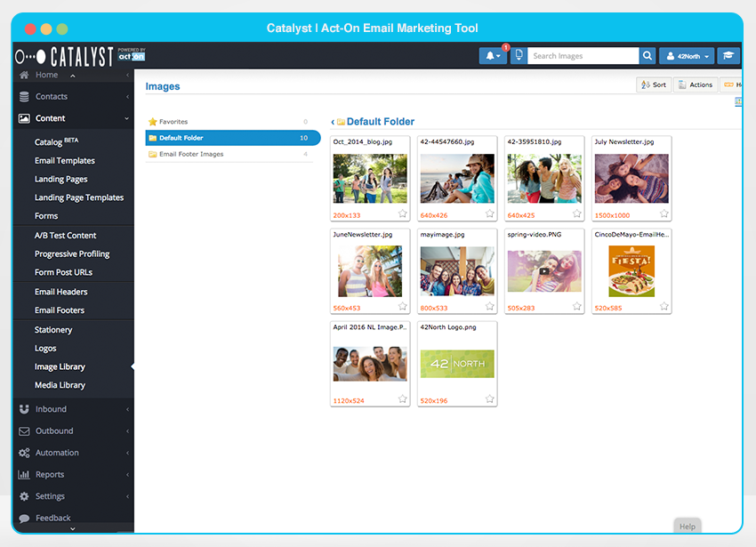Click the Reports bar chart icon
Screen dimensions: 756x547
pyautogui.click(x=24, y=475)
